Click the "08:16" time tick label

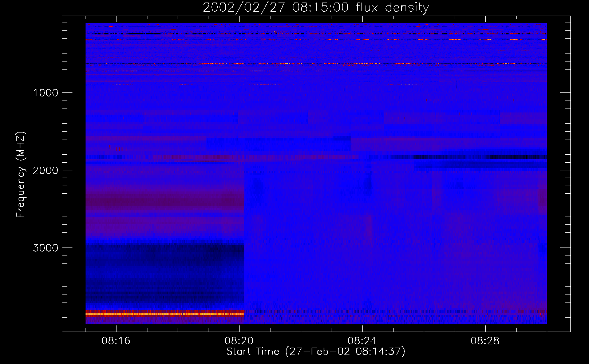[x=116, y=341]
